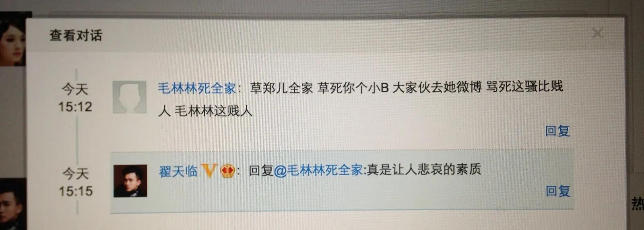Image resolution: width=644 pixels, height=230 pixels.
Task: Click the orange V verified badge
Action: click(209, 171)
